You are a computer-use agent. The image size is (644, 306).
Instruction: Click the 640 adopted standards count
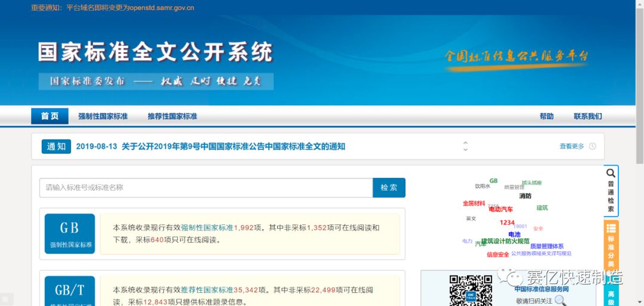tap(157, 239)
